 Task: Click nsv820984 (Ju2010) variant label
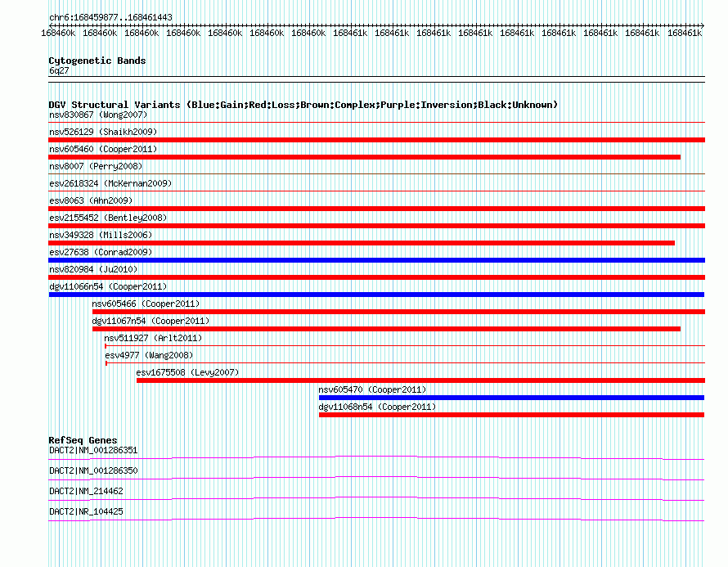(x=93, y=269)
